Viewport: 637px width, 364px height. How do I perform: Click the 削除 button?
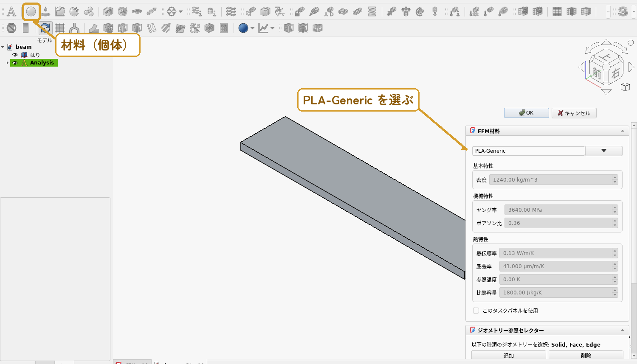tap(586, 356)
